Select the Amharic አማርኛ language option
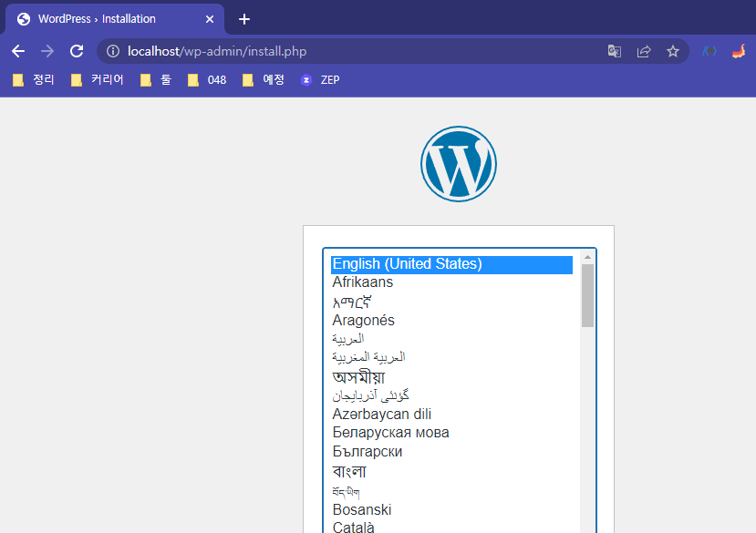 point(451,302)
